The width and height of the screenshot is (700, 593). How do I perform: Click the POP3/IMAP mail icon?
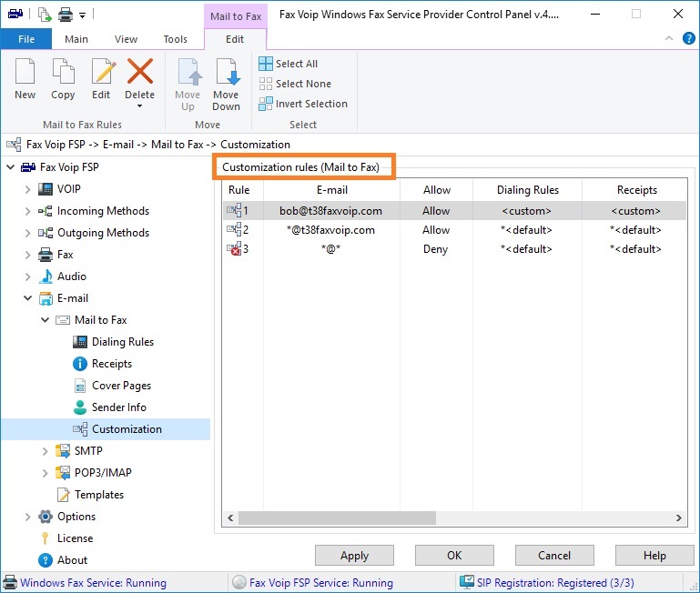tap(63, 473)
